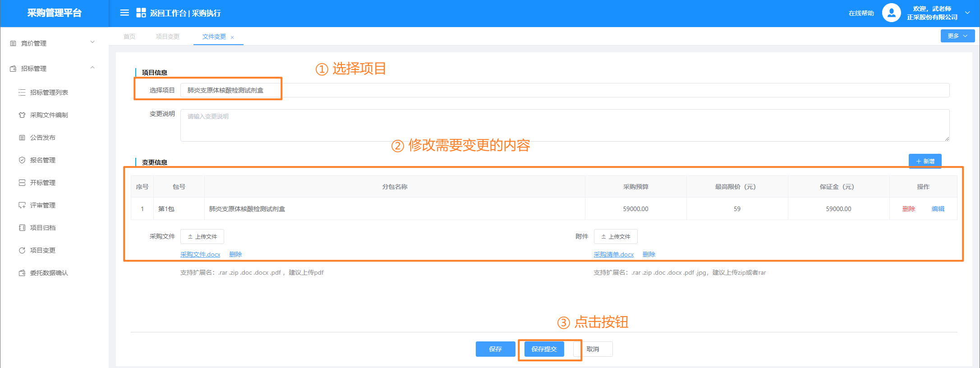
Task: Switch to the 项目变更 tab
Action: coord(167,37)
